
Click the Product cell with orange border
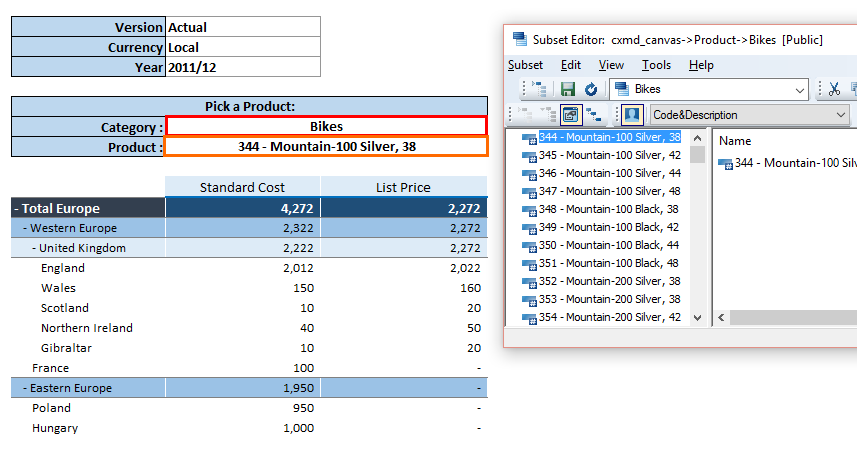(x=326, y=147)
